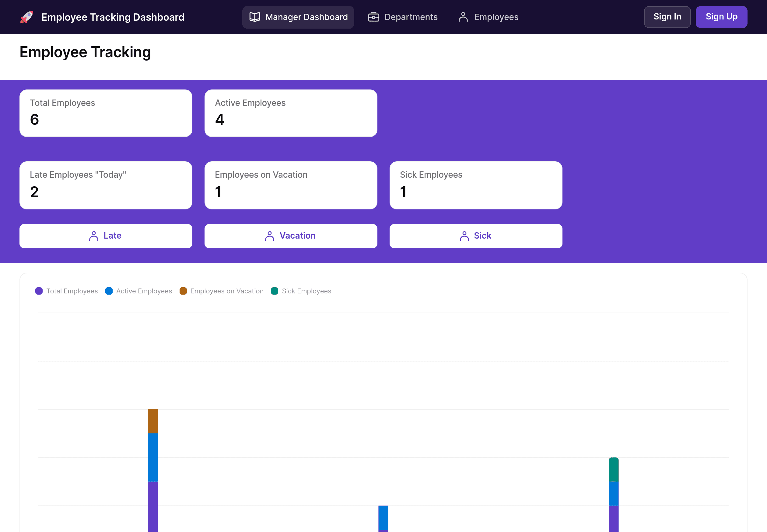Click the Late employees filter icon
767x532 pixels.
pyautogui.click(x=93, y=236)
